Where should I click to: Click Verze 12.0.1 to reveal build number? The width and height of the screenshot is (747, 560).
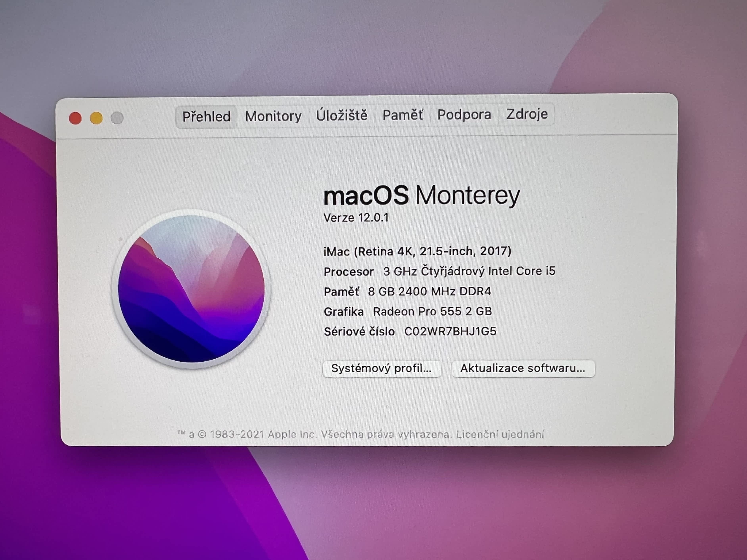pyautogui.click(x=356, y=218)
